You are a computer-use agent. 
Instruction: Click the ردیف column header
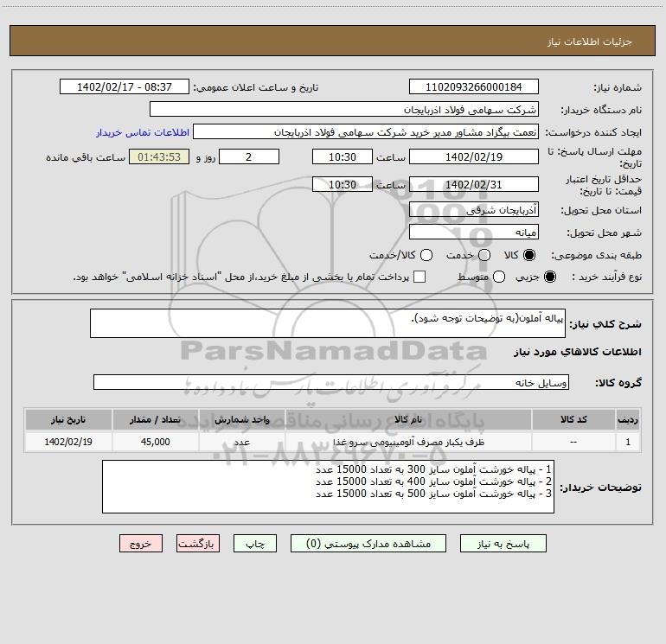(x=628, y=419)
